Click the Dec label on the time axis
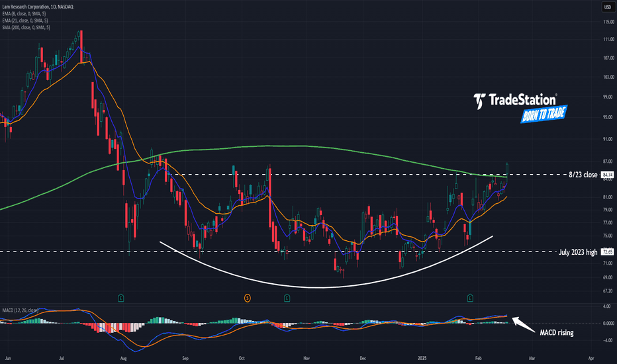This screenshot has height=364, width=617. click(363, 359)
